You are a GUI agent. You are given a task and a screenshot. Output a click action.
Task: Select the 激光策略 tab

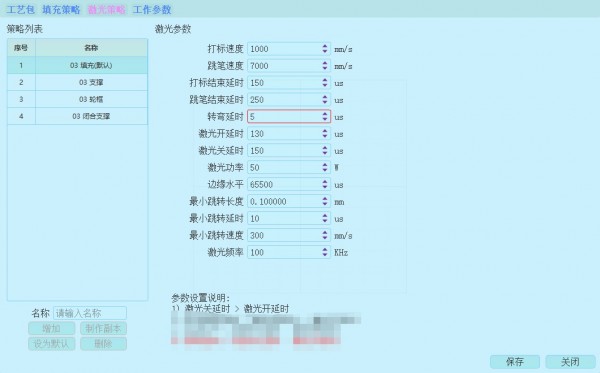pyautogui.click(x=106, y=9)
